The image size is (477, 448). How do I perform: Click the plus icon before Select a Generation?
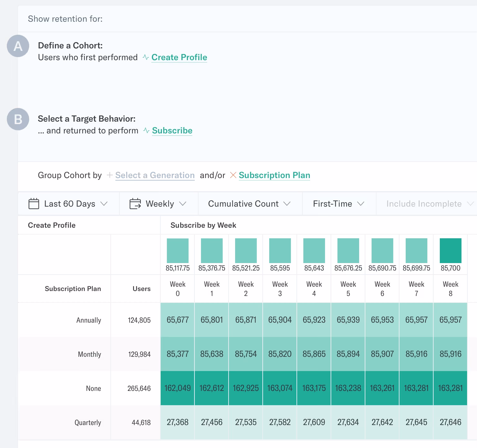109,175
